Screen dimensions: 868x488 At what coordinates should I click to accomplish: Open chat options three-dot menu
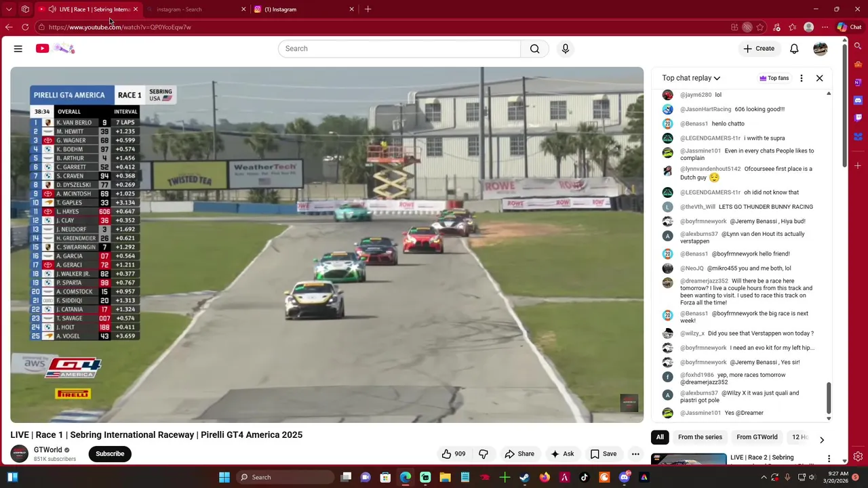[x=802, y=78]
